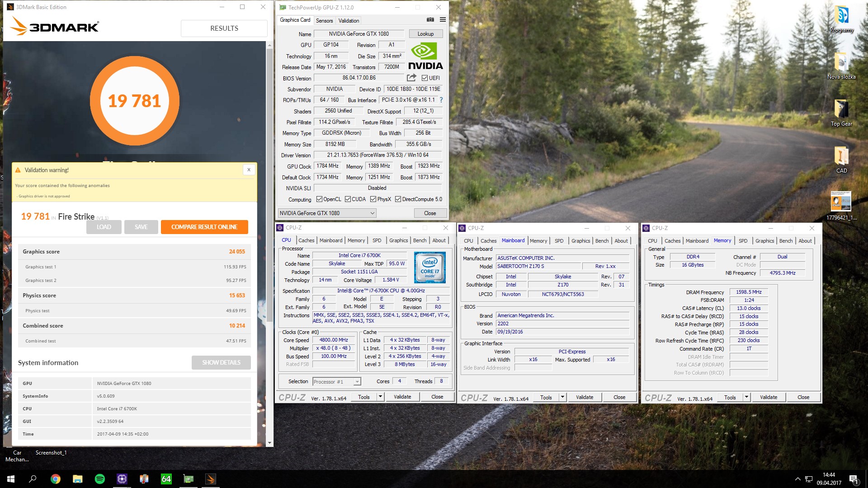Viewport: 868px width, 488px height.
Task: Open the Car Mechanic desktop shortcut
Action: [17, 455]
